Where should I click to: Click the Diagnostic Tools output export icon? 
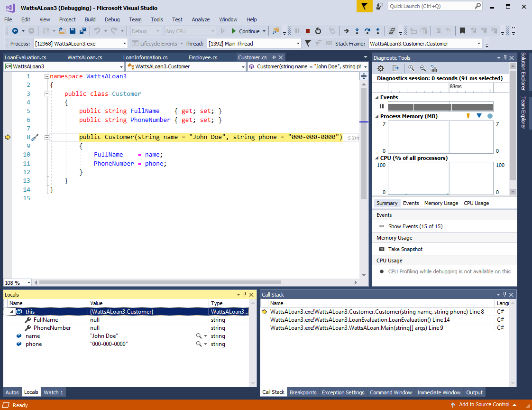[x=395, y=68]
